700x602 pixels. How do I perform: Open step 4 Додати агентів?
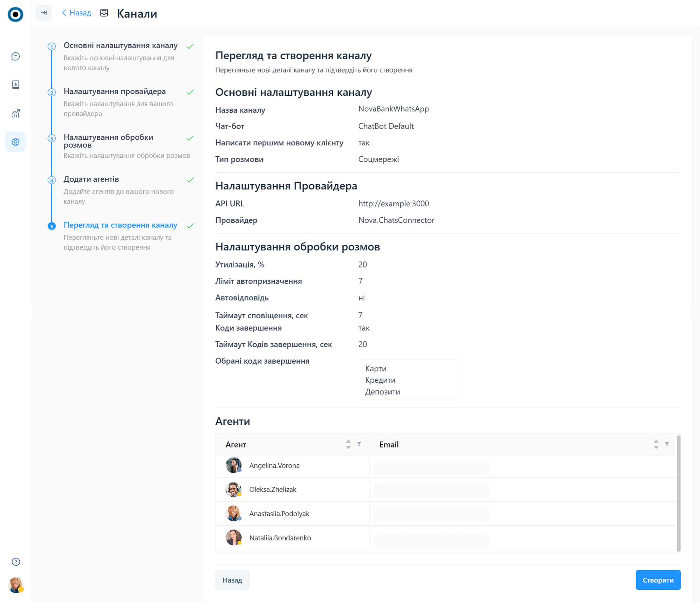pyautogui.click(x=91, y=179)
